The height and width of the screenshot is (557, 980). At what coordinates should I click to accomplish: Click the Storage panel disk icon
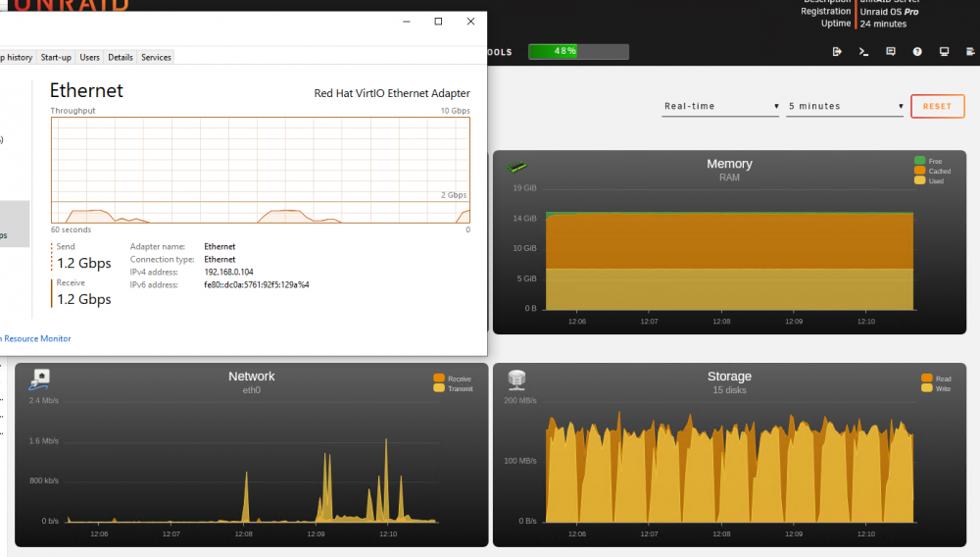pyautogui.click(x=516, y=380)
